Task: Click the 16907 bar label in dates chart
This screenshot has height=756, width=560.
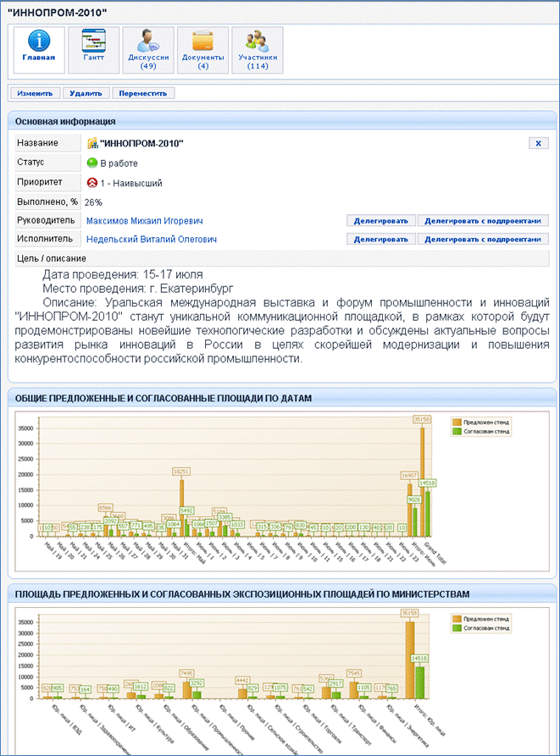Action: coord(409,476)
